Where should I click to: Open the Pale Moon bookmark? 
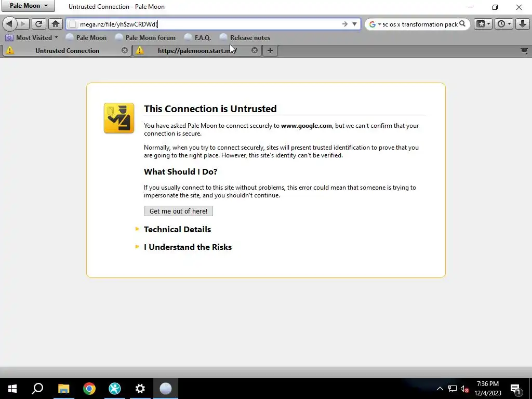[x=86, y=37]
